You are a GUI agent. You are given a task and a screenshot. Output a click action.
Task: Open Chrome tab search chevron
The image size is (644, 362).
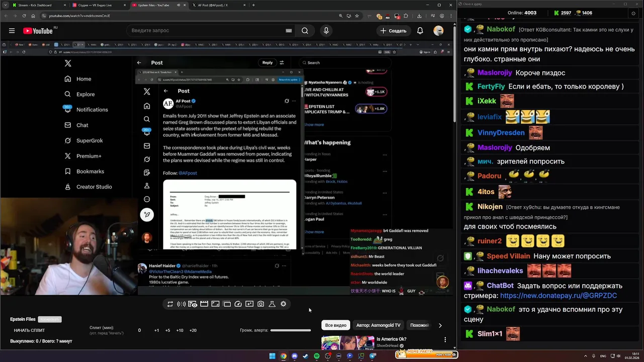(x=5, y=5)
